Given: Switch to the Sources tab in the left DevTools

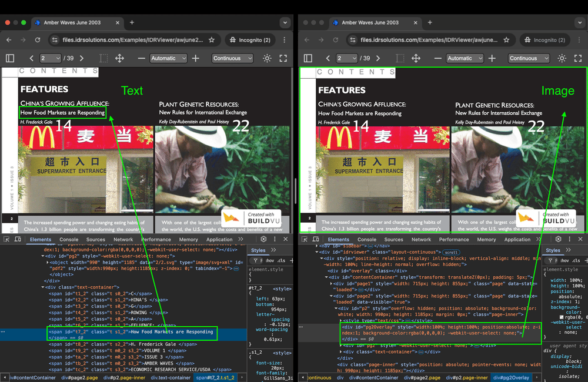Looking at the screenshot, I should (x=96, y=239).
